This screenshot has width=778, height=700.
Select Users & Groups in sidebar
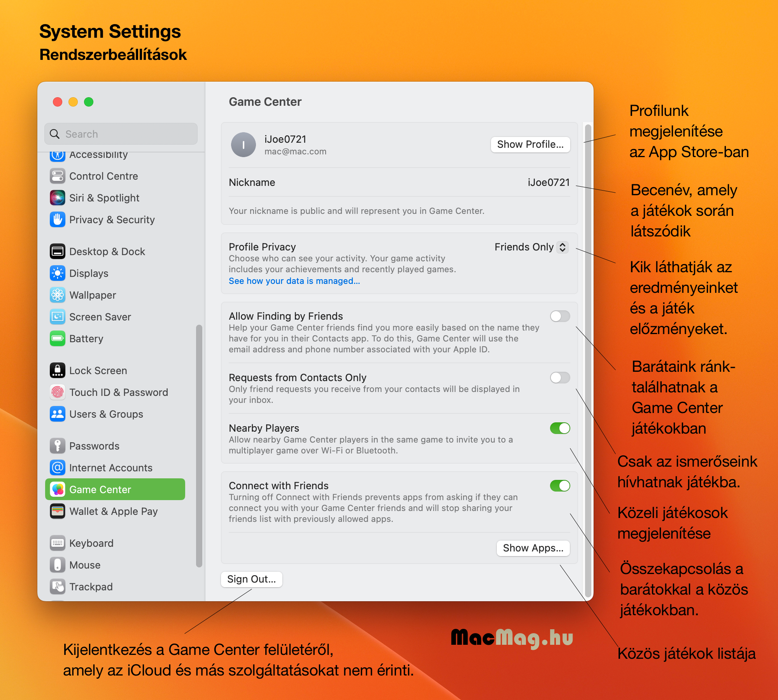coord(115,414)
